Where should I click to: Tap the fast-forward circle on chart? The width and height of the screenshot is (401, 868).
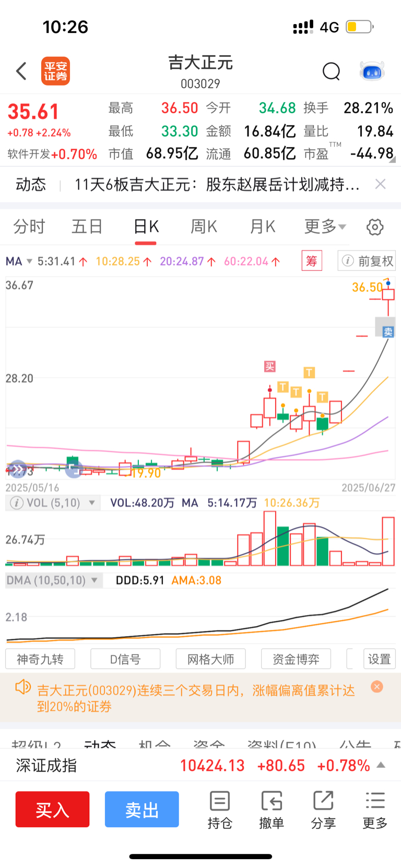click(17, 469)
